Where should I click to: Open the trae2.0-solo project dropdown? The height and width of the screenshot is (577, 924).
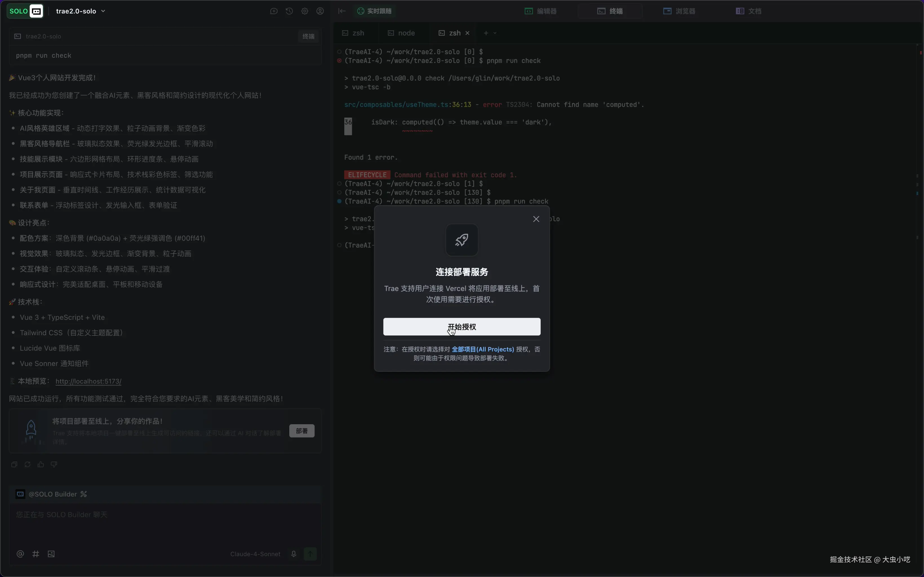point(80,11)
